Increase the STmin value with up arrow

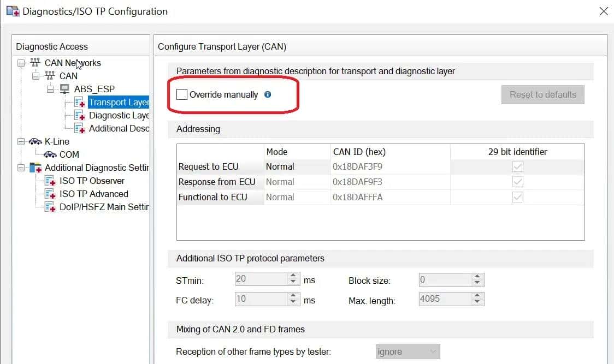[293, 276]
